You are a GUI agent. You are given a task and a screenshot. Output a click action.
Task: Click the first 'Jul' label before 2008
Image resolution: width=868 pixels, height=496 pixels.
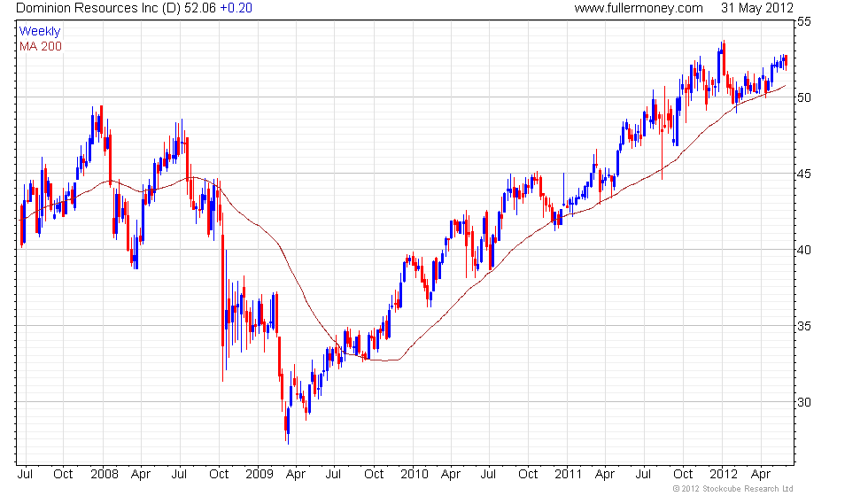pyautogui.click(x=26, y=475)
